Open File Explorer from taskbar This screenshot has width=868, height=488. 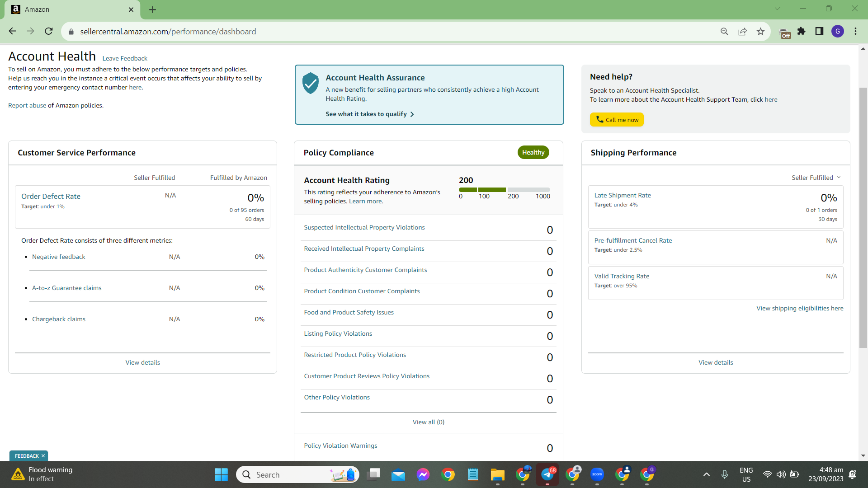(498, 474)
